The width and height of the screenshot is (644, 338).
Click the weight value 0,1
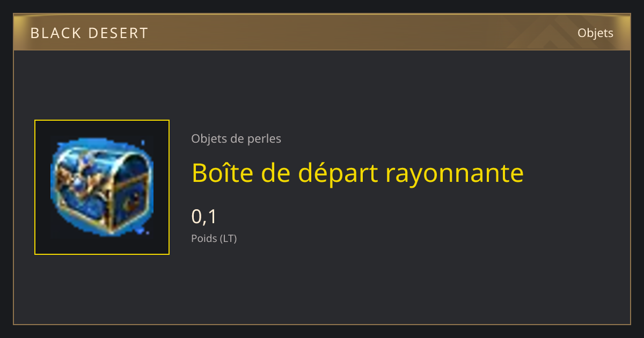coord(204,216)
